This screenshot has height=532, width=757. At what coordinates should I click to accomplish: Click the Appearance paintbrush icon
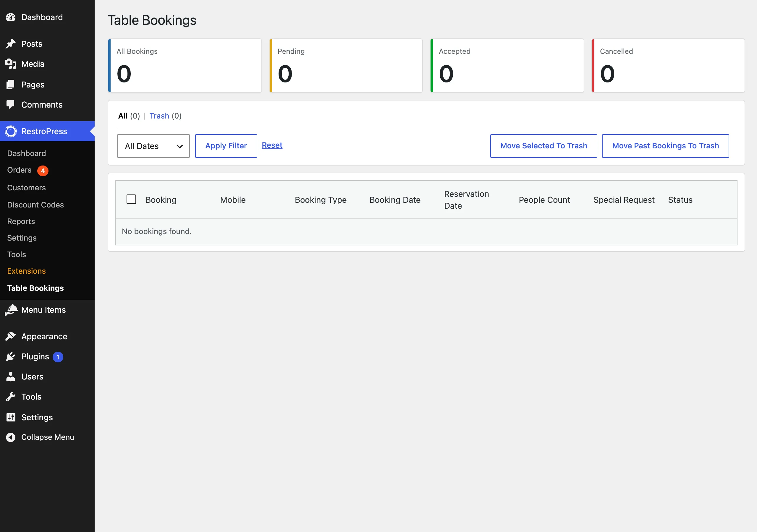point(11,336)
